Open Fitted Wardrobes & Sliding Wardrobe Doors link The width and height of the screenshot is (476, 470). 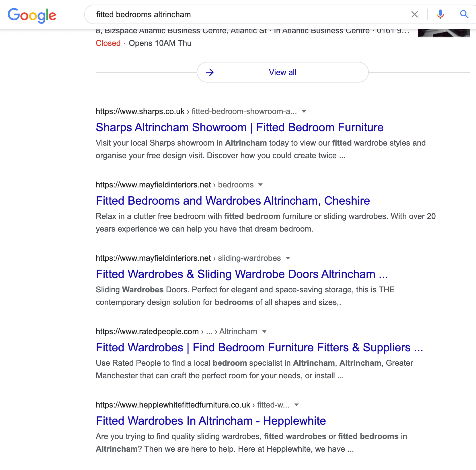(x=242, y=274)
